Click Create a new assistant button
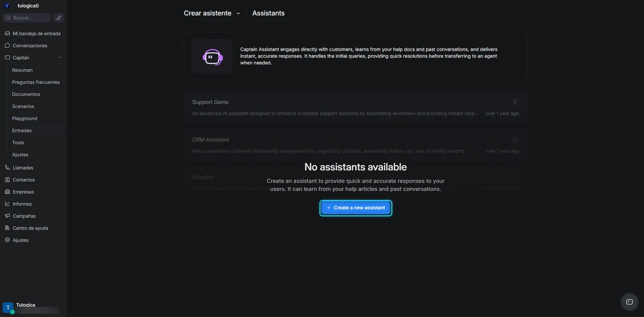The image size is (644, 317). (x=356, y=208)
